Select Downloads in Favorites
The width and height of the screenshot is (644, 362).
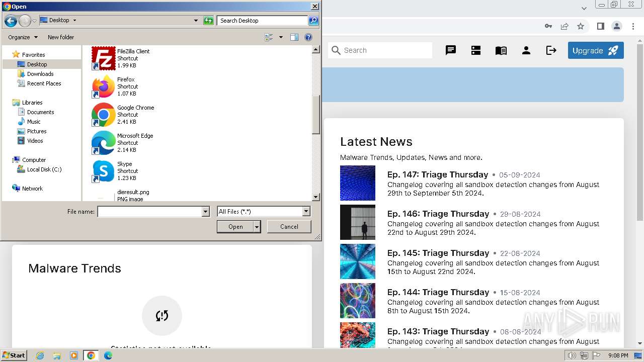coord(40,74)
